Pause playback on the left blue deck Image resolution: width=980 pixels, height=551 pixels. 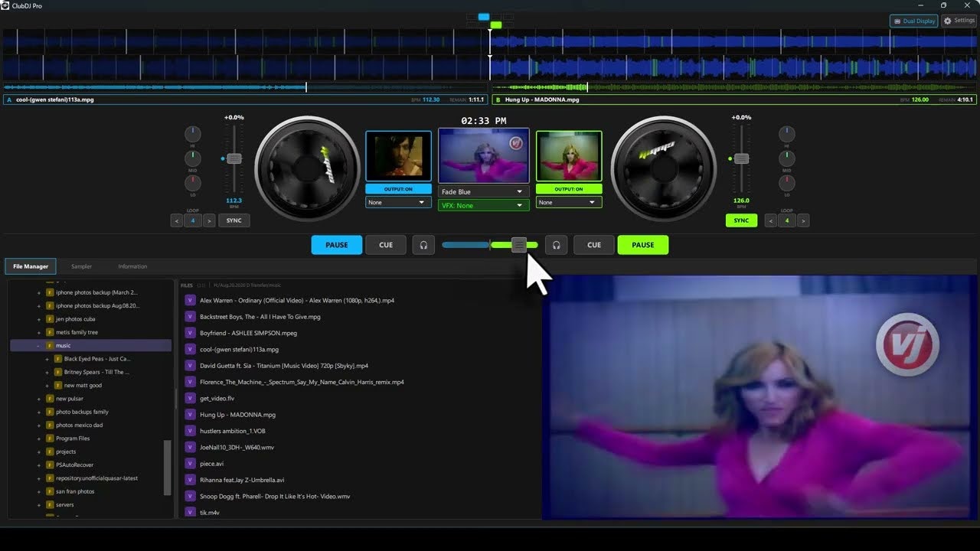(336, 244)
